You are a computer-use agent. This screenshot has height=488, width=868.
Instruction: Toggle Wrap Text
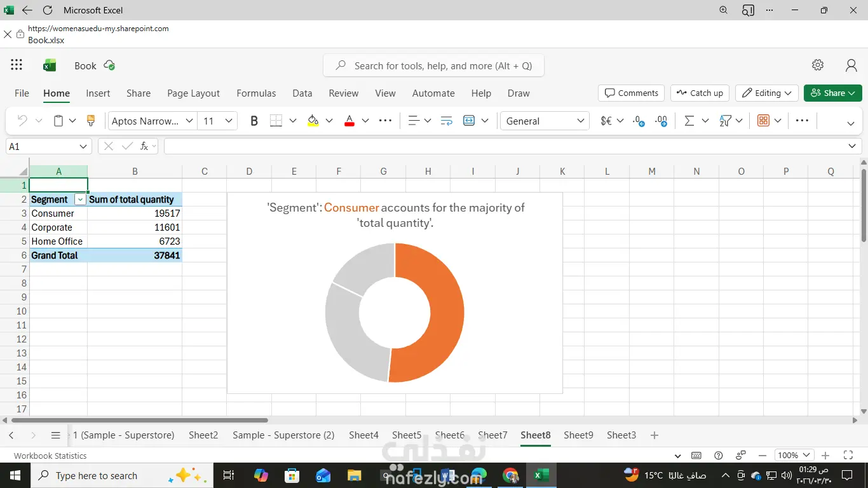446,121
